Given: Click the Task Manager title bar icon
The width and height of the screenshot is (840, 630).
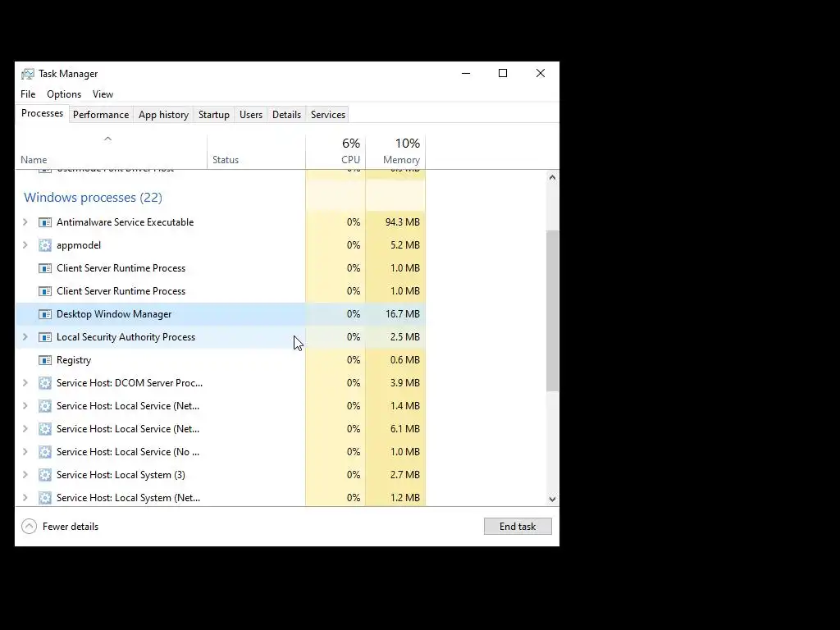Looking at the screenshot, I should point(28,74).
